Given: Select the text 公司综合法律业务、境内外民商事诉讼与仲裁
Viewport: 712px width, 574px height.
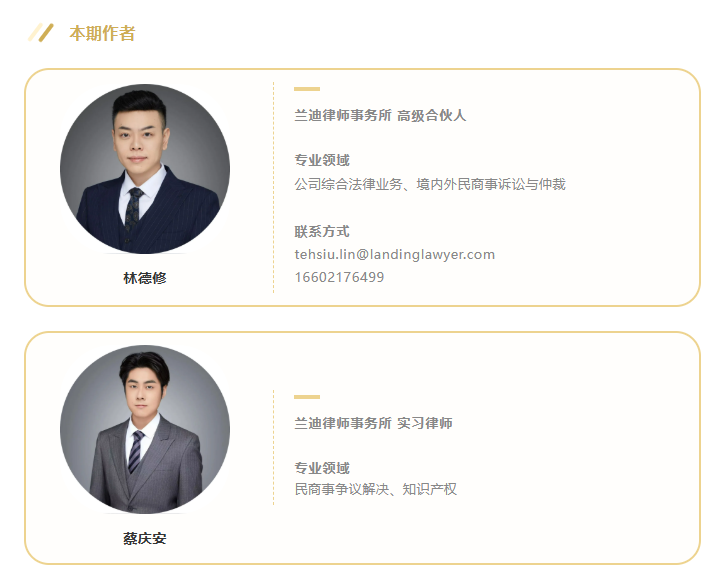Looking at the screenshot, I should 430,184.
